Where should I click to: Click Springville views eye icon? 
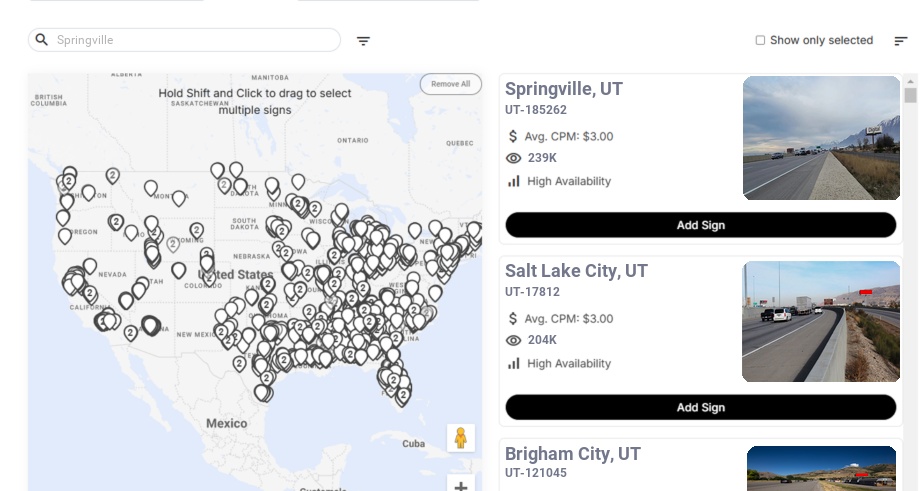click(514, 158)
